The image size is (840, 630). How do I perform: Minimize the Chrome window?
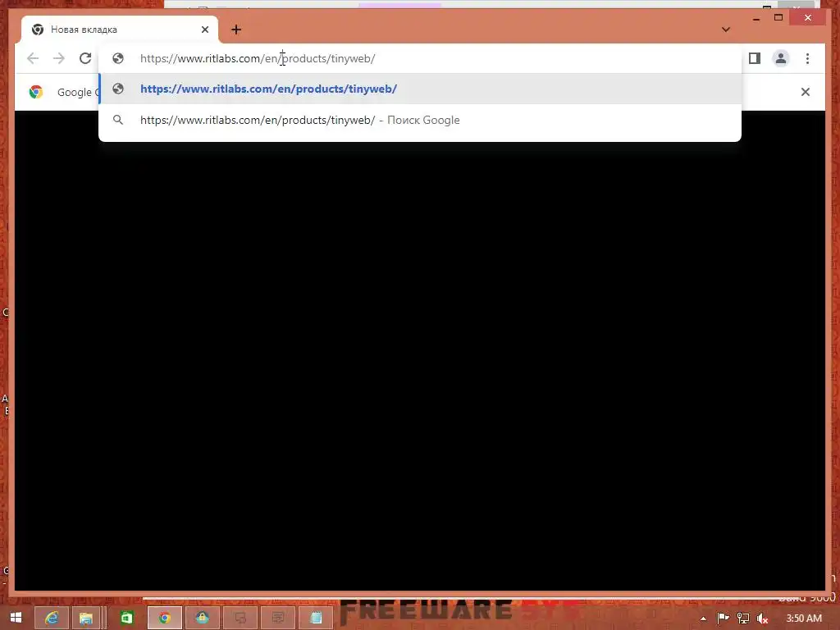(756, 18)
